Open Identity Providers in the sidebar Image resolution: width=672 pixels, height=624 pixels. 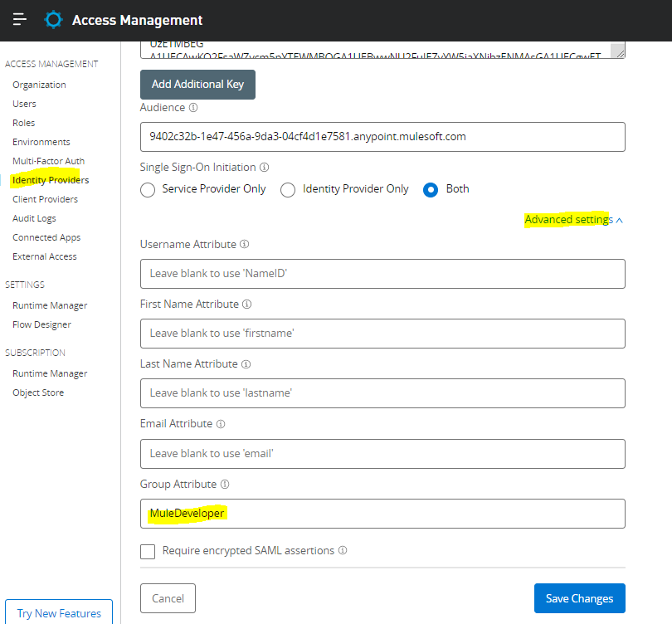51,180
